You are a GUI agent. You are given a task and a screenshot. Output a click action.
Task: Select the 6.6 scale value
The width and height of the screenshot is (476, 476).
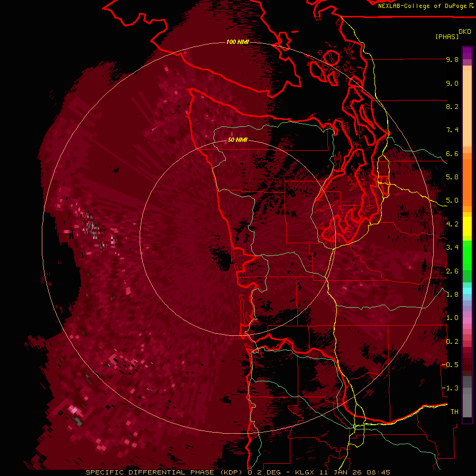(452, 153)
